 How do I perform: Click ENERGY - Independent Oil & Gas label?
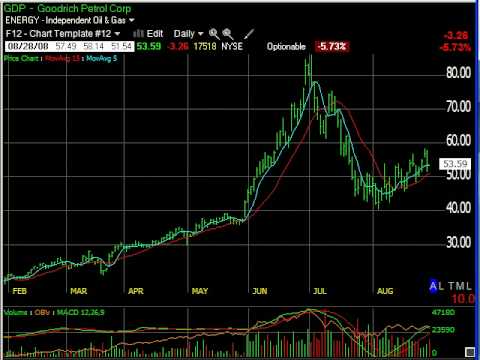coord(65,20)
